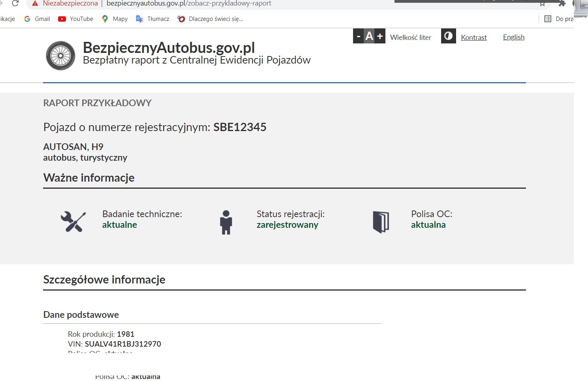Open the Tłumacz bookmark
Screen dimensions: 588x381
pyautogui.click(x=153, y=19)
